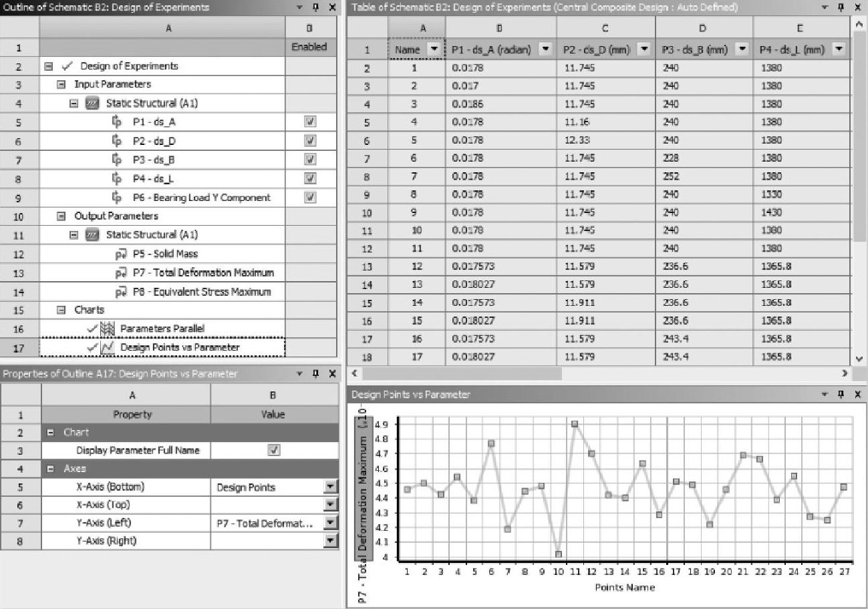Image resolution: width=868 pixels, height=609 pixels.
Task: Click the P4 - ds_L parameter icon
Action: 118,178
